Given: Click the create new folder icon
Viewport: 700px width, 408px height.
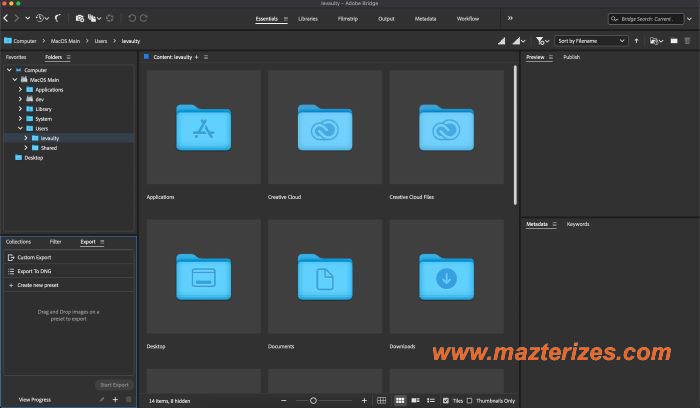Looking at the screenshot, I should point(674,41).
